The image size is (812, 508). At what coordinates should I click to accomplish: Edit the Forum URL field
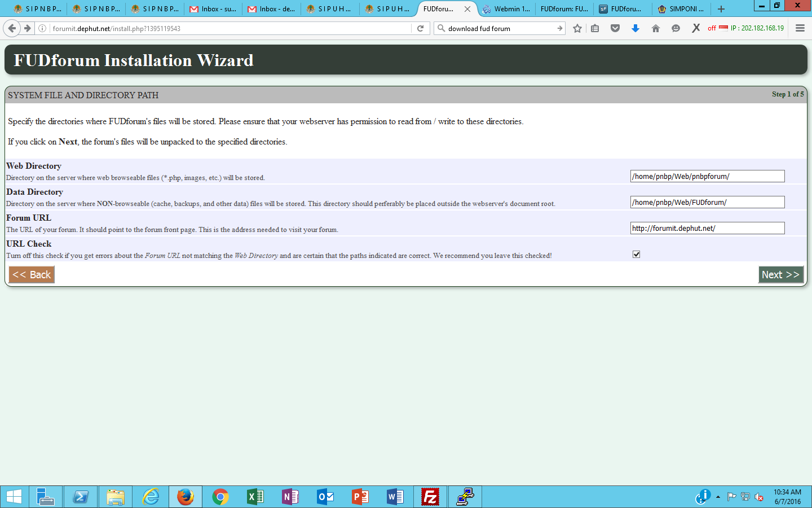(x=707, y=228)
